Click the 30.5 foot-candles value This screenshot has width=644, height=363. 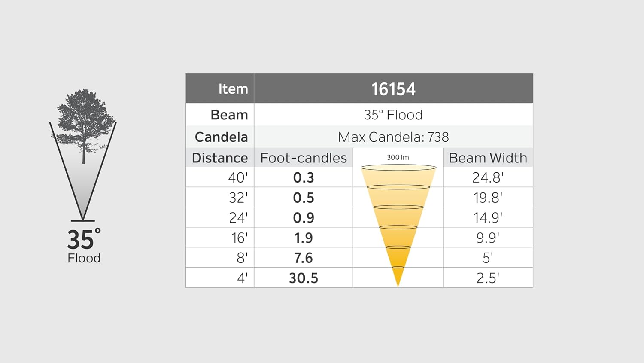(304, 278)
